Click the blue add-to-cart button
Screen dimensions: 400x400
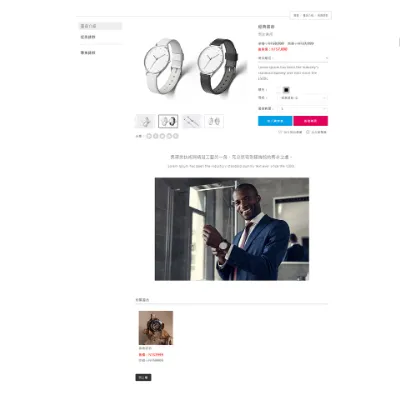(x=275, y=121)
